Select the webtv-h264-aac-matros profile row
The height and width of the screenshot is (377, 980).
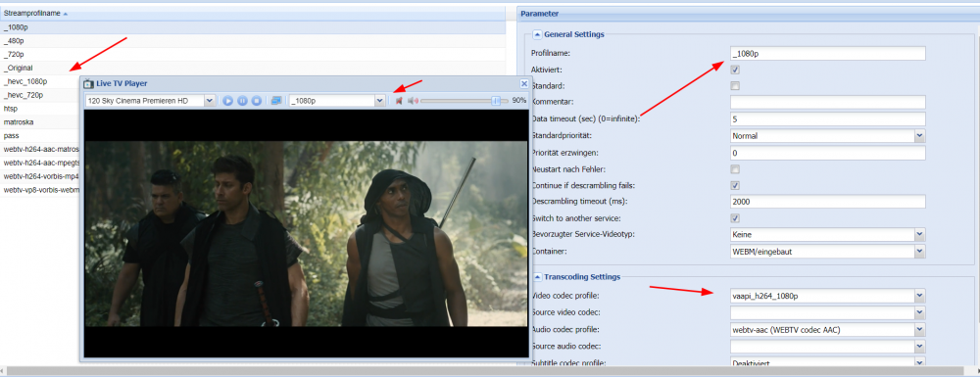coord(40,150)
